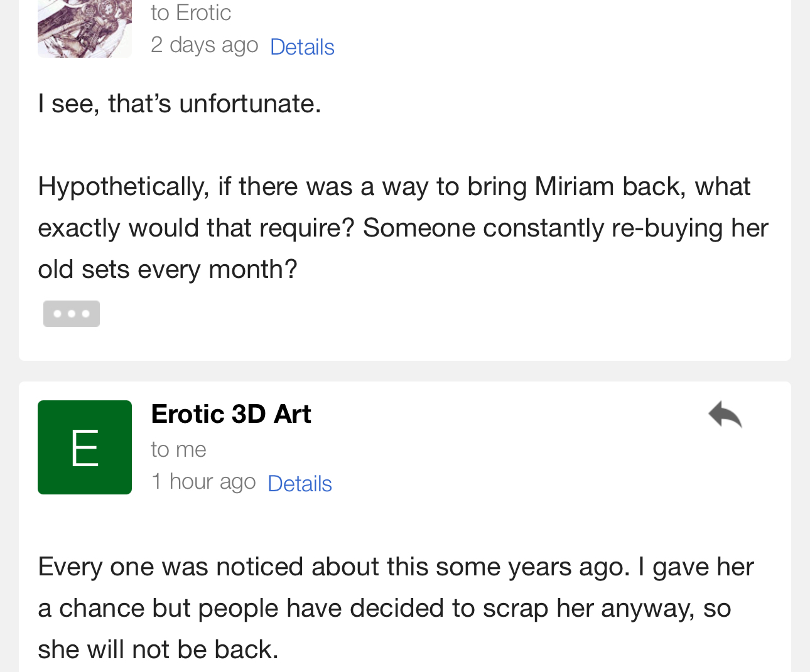810x672 pixels.
Task: Click the "1 hour ago" timestamp
Action: click(203, 482)
